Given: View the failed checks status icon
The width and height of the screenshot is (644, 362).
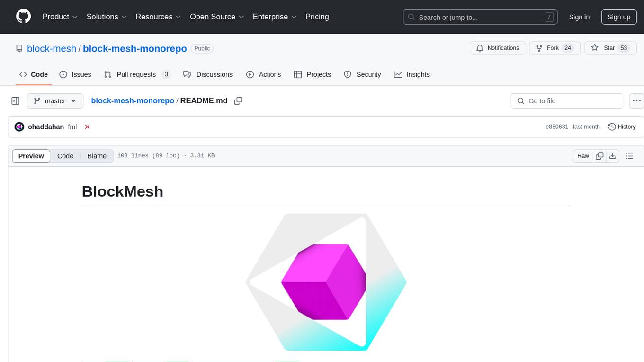Looking at the screenshot, I should click(x=87, y=127).
